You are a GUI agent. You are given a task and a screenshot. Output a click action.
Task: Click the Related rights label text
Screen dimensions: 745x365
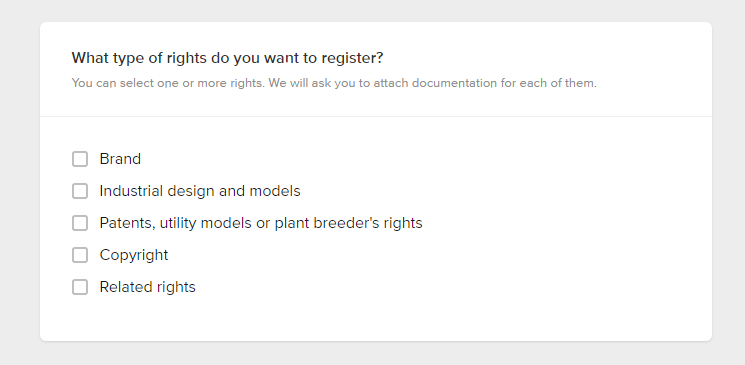coord(148,287)
